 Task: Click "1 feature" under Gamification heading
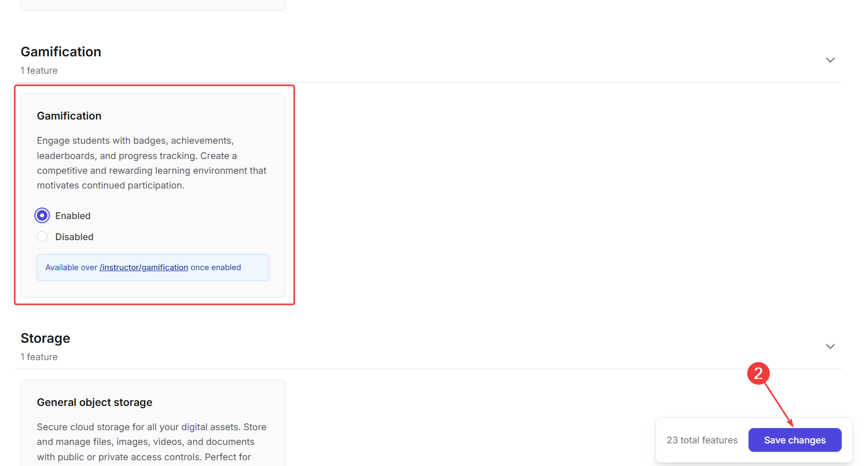[39, 71]
